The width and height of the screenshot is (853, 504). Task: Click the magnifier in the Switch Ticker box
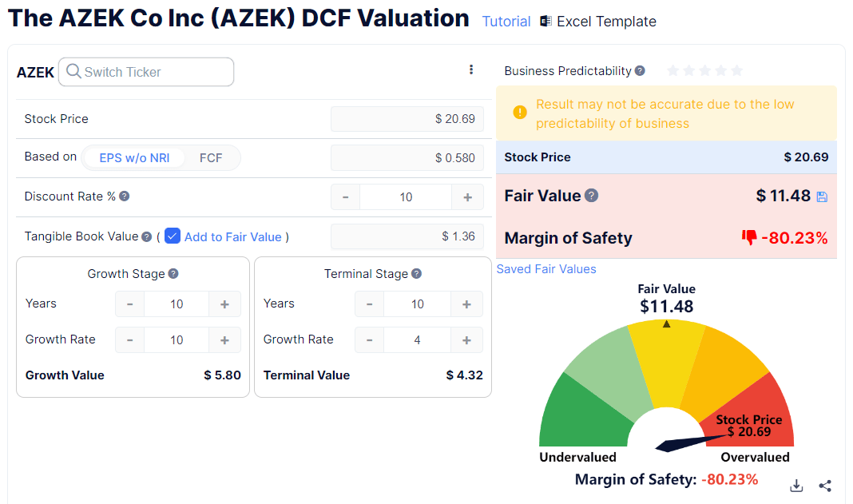[x=73, y=72]
